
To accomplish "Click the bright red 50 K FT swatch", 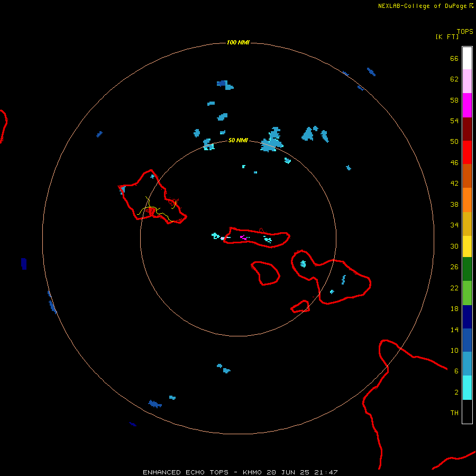I will 467,152.
